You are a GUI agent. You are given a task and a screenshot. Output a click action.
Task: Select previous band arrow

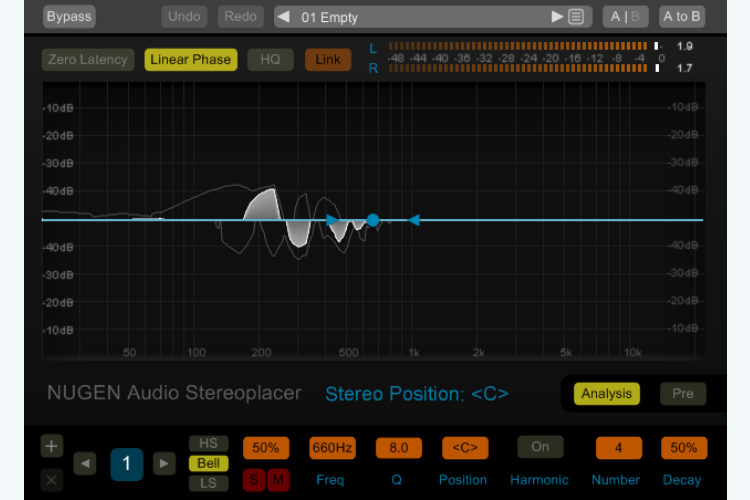pyautogui.click(x=85, y=464)
